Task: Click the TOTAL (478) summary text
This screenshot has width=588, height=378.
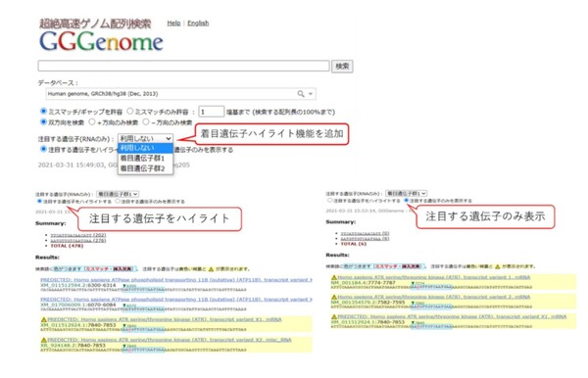Action: pos(67,246)
